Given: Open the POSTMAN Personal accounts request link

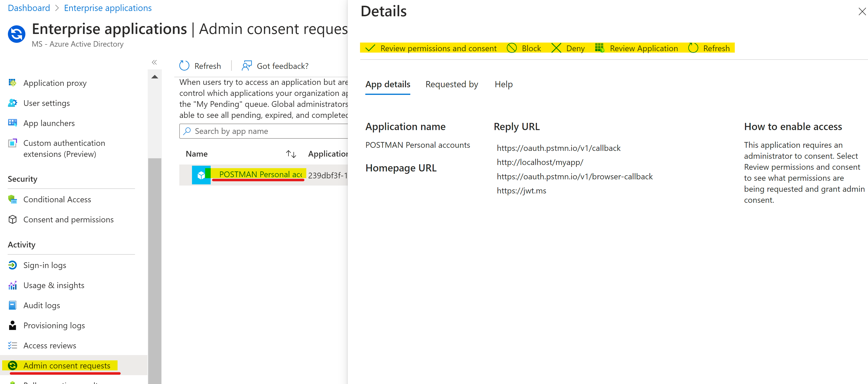Looking at the screenshot, I should click(260, 174).
